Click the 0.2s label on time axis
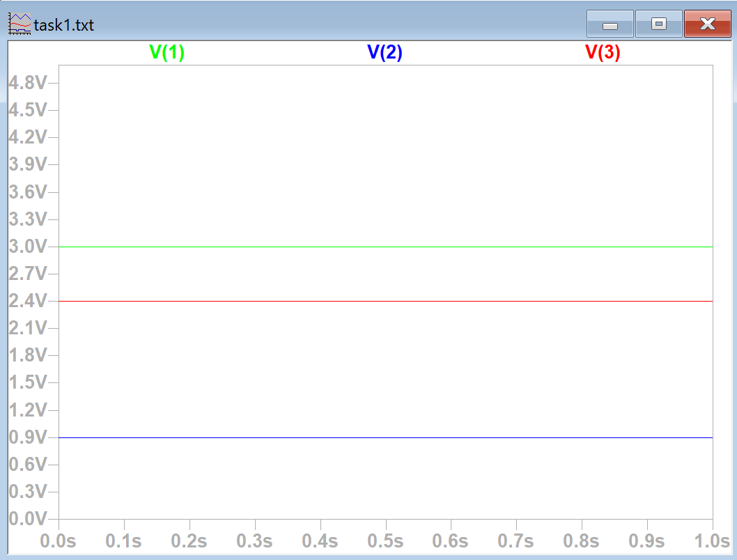The width and height of the screenshot is (737, 560). (189, 540)
